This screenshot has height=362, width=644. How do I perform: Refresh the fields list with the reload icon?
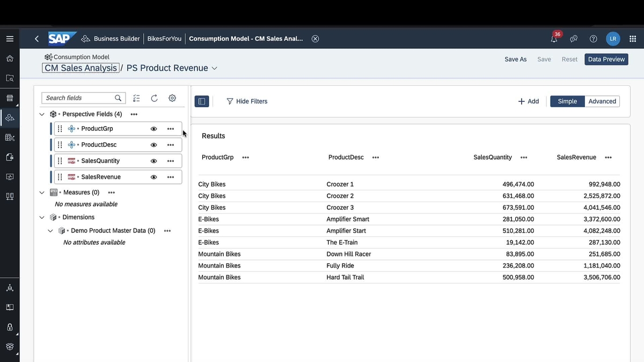coord(155,98)
